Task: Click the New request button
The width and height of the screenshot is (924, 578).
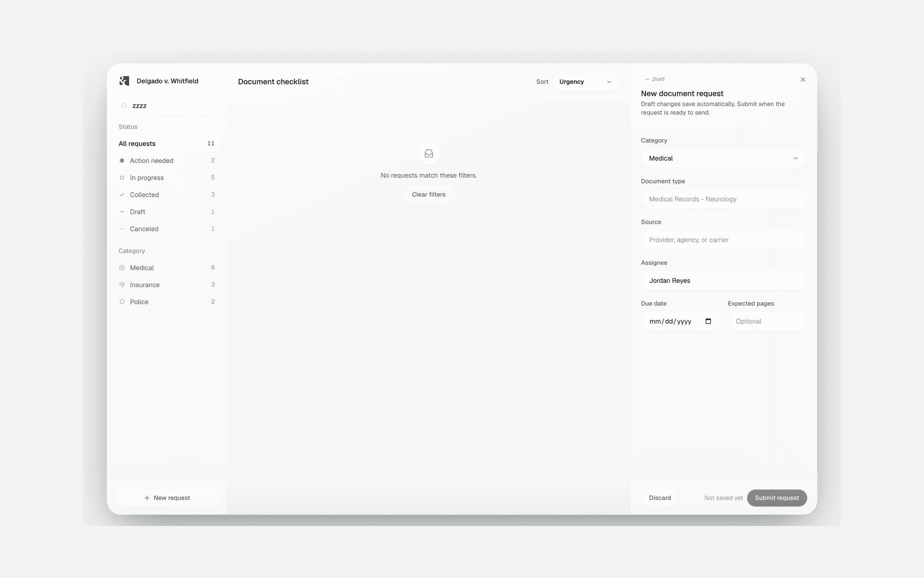Action: point(167,498)
